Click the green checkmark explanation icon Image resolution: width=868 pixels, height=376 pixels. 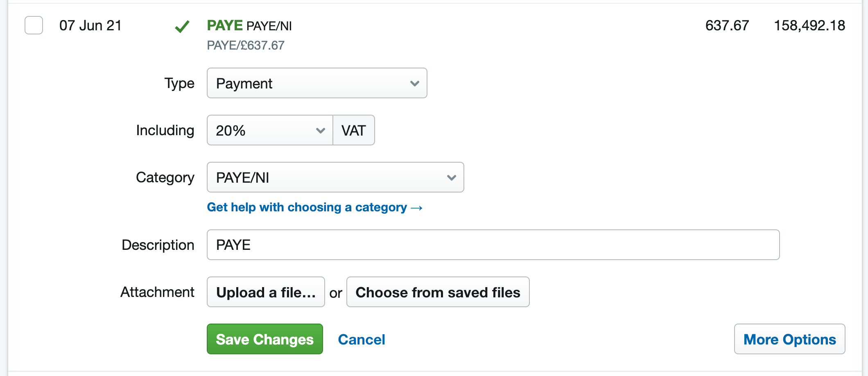tap(183, 26)
